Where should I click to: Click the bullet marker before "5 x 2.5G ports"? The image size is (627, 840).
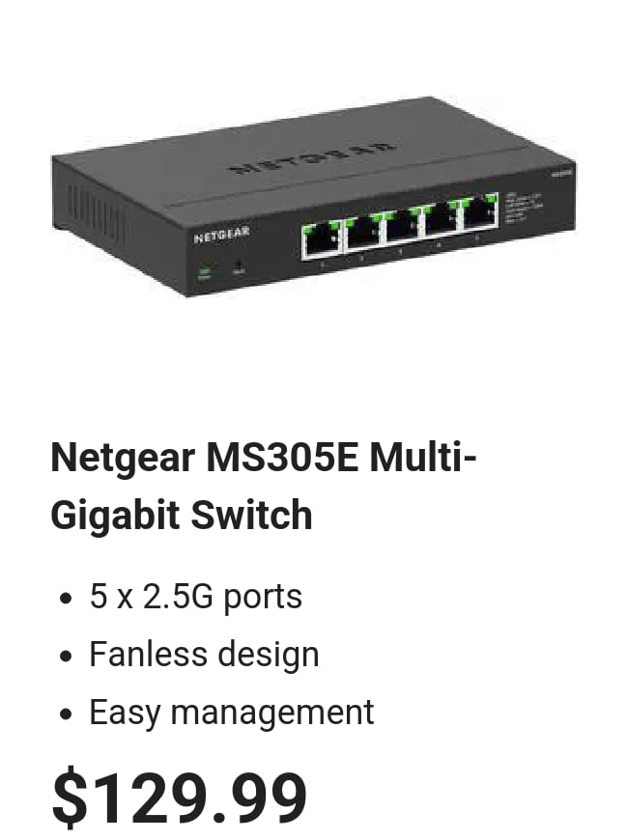(x=66, y=598)
